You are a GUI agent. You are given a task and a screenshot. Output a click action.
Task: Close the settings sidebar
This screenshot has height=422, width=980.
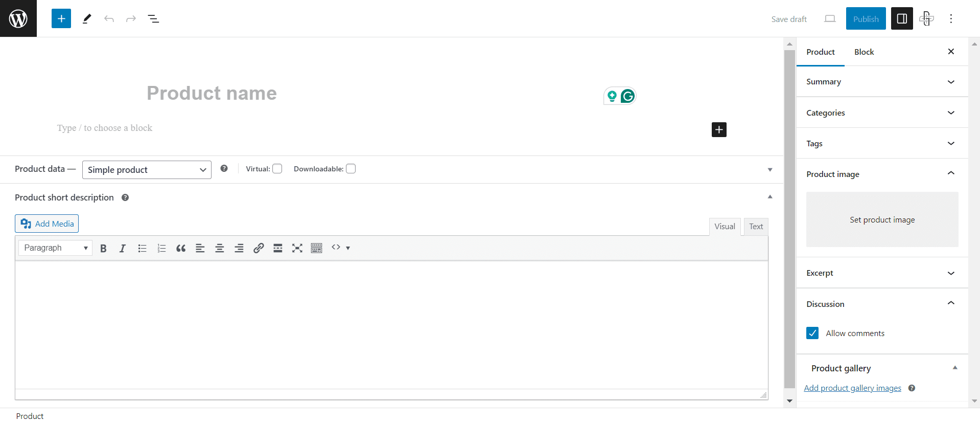pos(951,52)
